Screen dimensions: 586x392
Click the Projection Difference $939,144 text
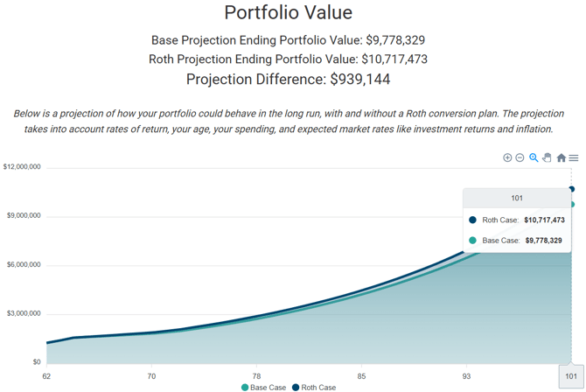(289, 79)
